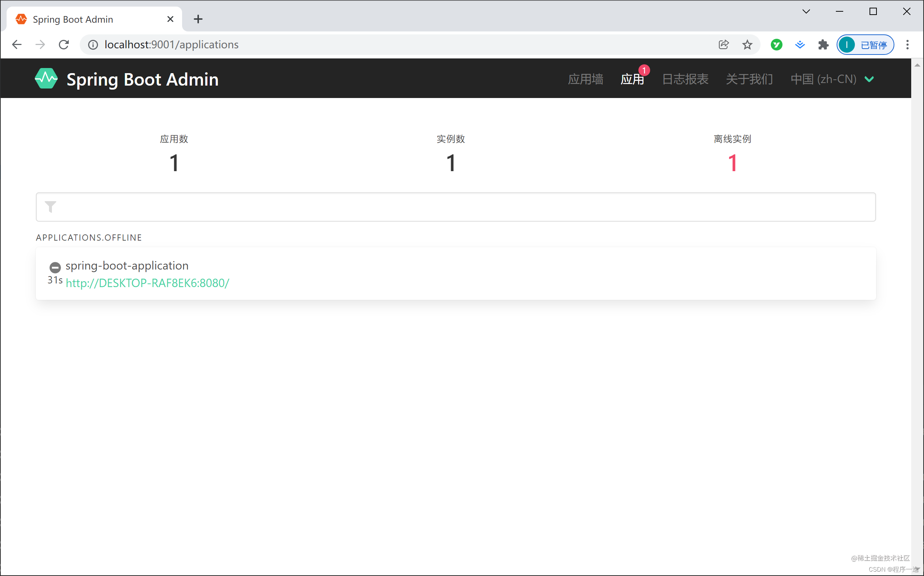Click the 日志报表 navigation link
The height and width of the screenshot is (576, 924).
pyautogui.click(x=685, y=79)
